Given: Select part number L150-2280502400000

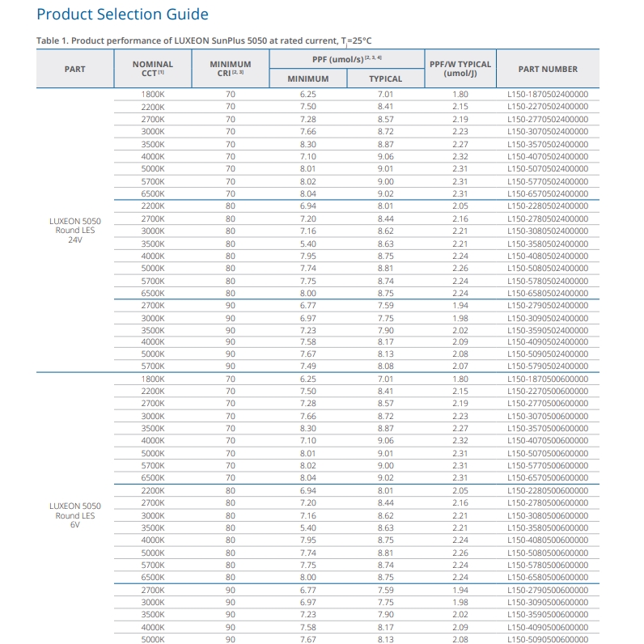Looking at the screenshot, I should [x=548, y=205].
